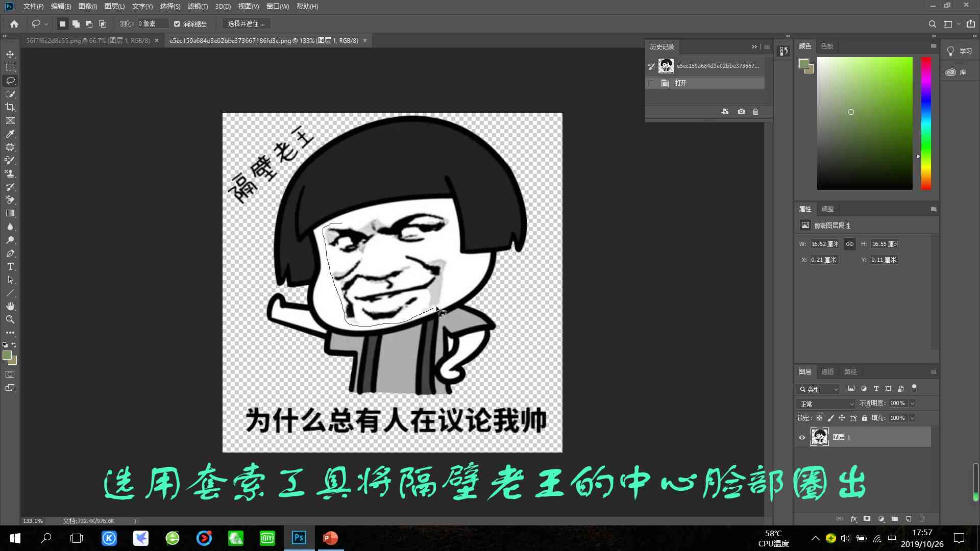This screenshot has width=980, height=551.
Task: Select the 打开 history state
Action: point(705,83)
